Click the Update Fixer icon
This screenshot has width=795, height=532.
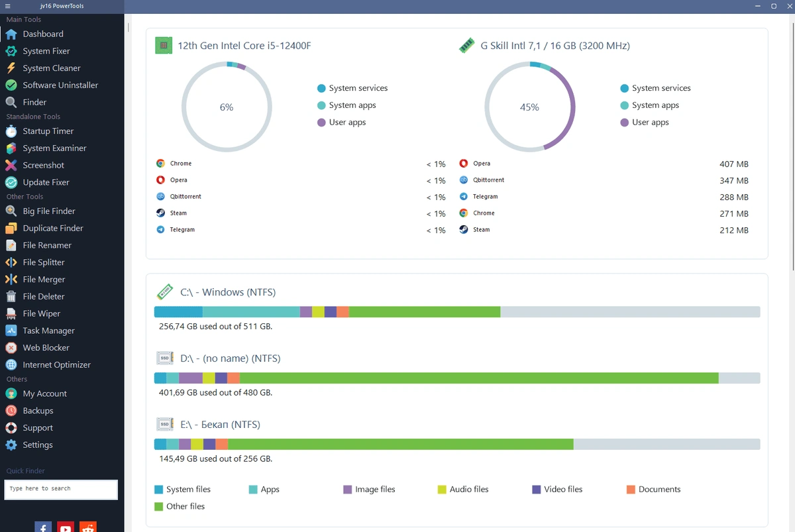click(11, 182)
